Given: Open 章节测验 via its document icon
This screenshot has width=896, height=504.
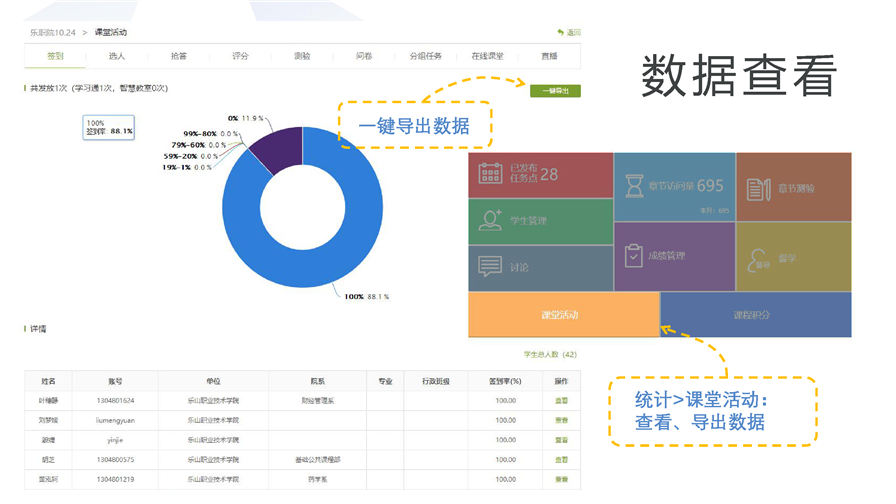Looking at the screenshot, I should [756, 187].
